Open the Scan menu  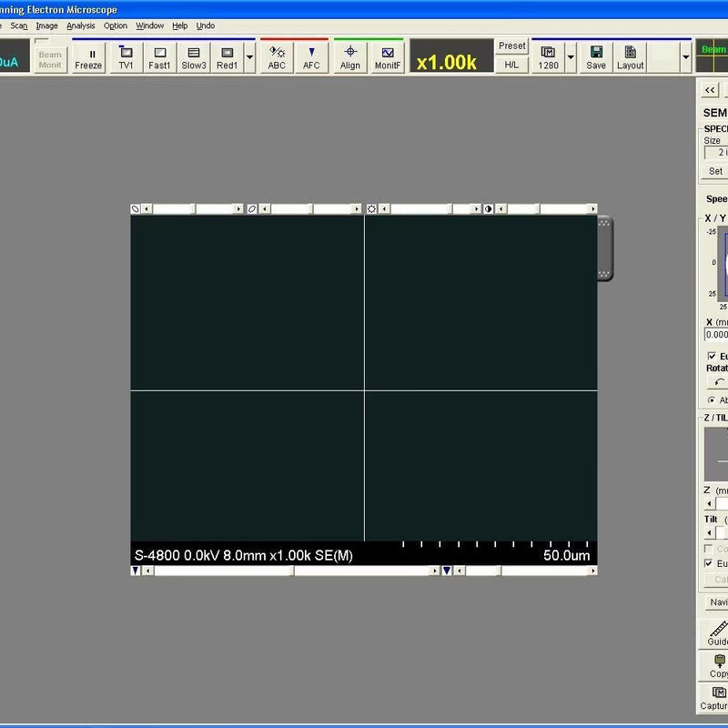19,25
